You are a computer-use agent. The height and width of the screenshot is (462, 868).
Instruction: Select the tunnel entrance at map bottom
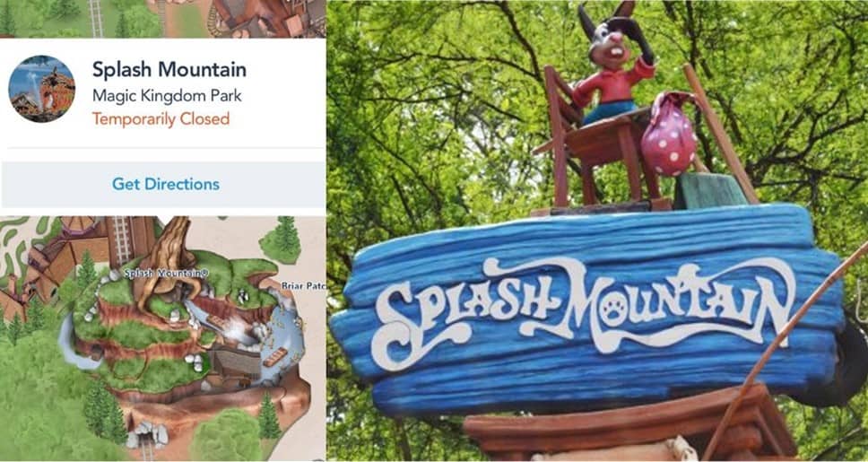click(x=147, y=434)
